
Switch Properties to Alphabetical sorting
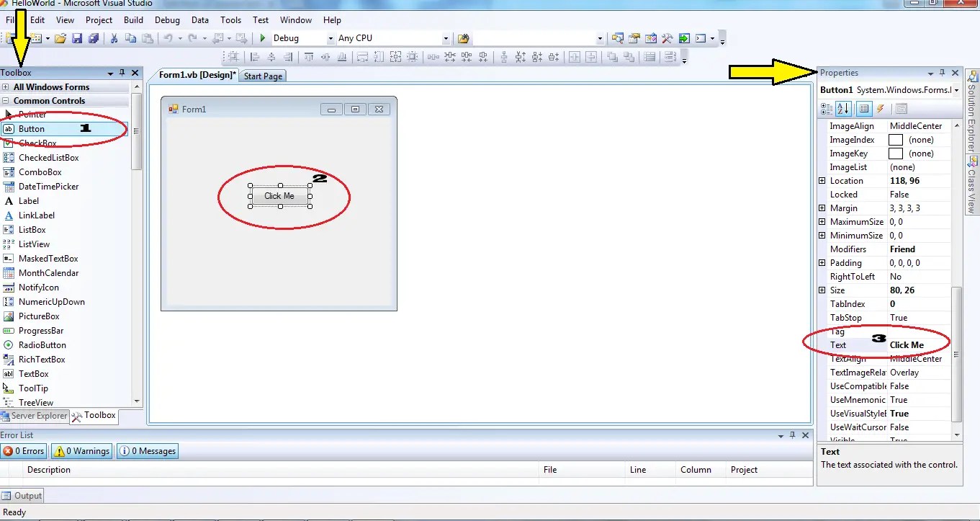844,108
